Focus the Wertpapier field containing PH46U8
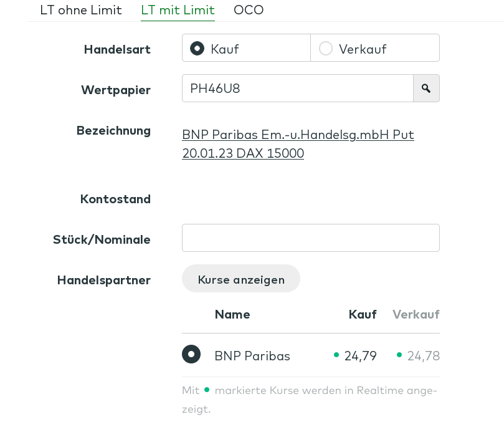Image resolution: width=504 pixels, height=437 pixels. [x=297, y=89]
